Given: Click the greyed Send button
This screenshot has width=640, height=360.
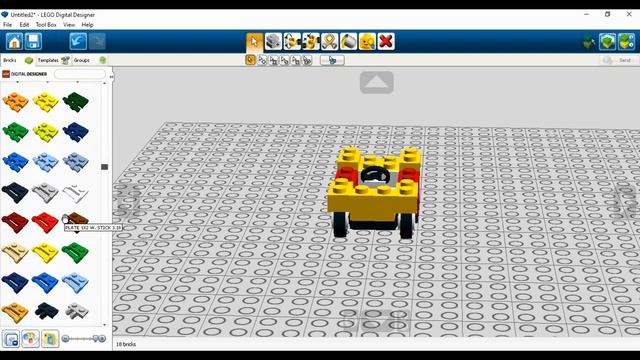Looking at the screenshot, I should [x=617, y=60].
